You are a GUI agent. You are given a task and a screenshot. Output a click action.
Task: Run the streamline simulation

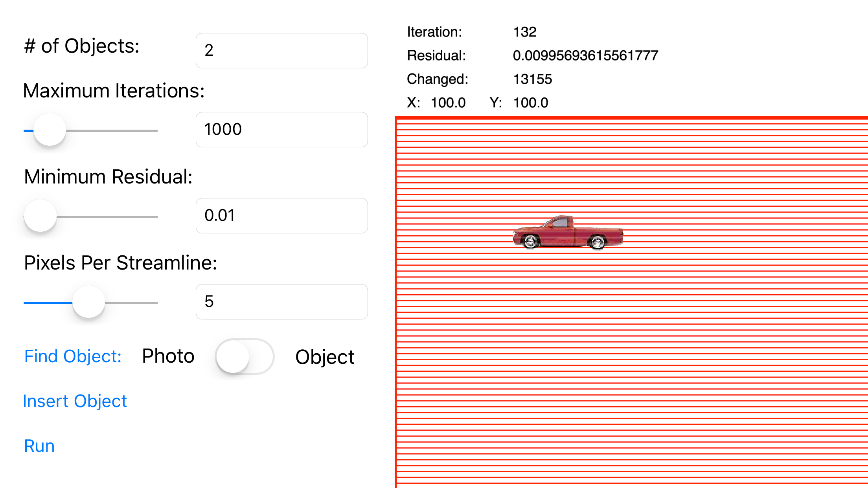[x=39, y=446]
